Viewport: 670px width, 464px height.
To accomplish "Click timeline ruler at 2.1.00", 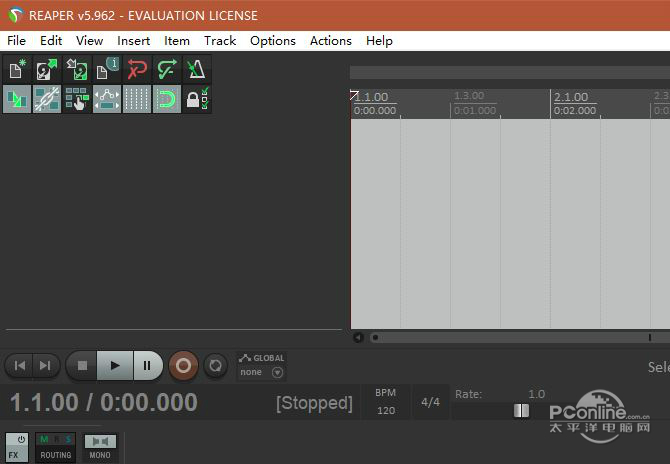I will 571,97.
